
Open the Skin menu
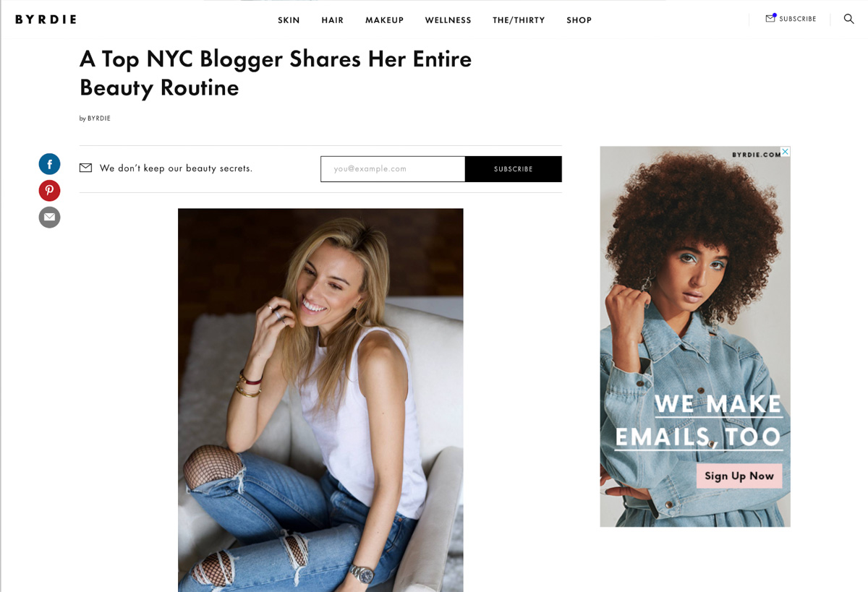(x=289, y=20)
